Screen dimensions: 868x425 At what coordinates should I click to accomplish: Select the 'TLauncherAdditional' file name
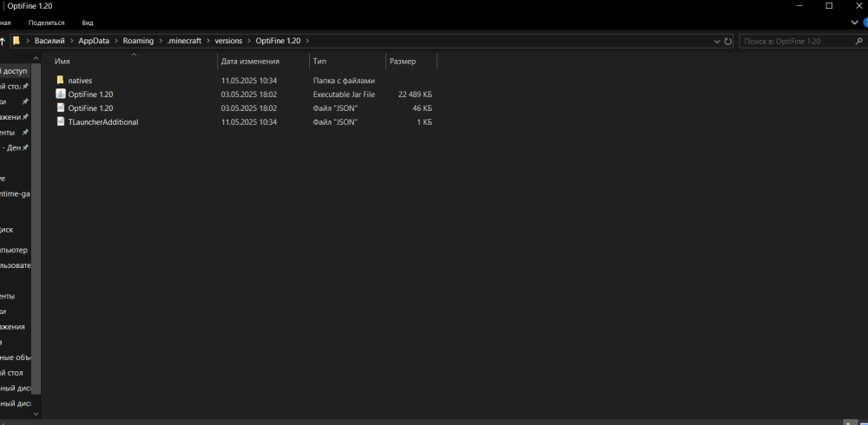(103, 121)
